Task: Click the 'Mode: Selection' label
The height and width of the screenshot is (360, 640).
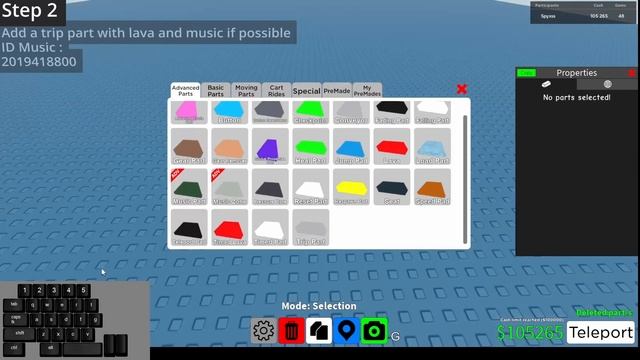Action: pyautogui.click(x=319, y=306)
